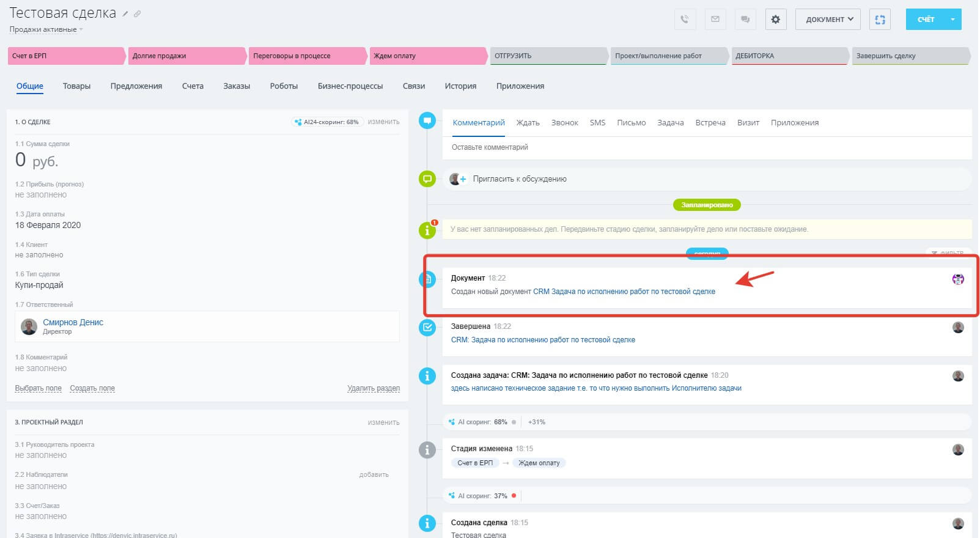
Task: Switch to the Заказы tab
Action: click(237, 86)
